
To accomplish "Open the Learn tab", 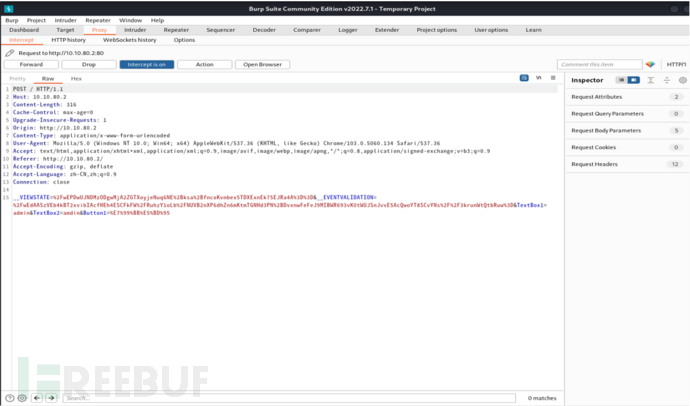I will (x=533, y=30).
